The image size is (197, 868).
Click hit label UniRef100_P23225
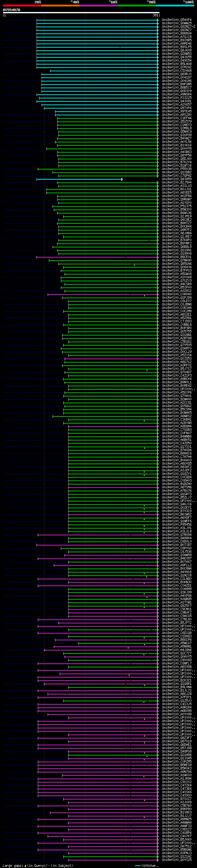177,98
